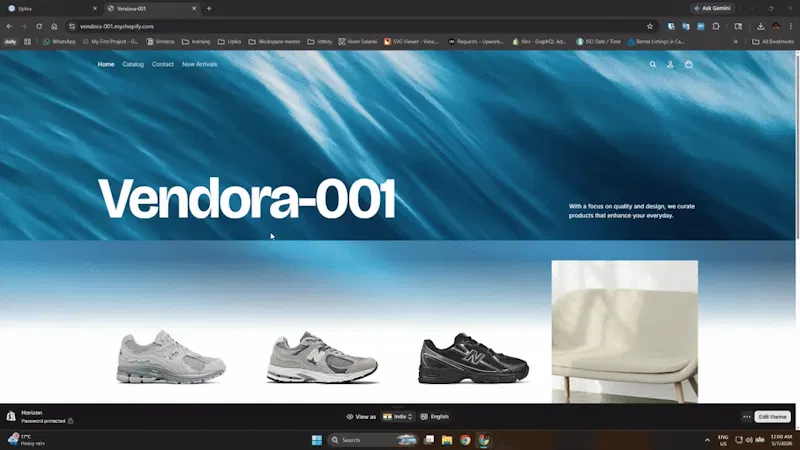Open the lottery bookmarks folder

(x=319, y=42)
